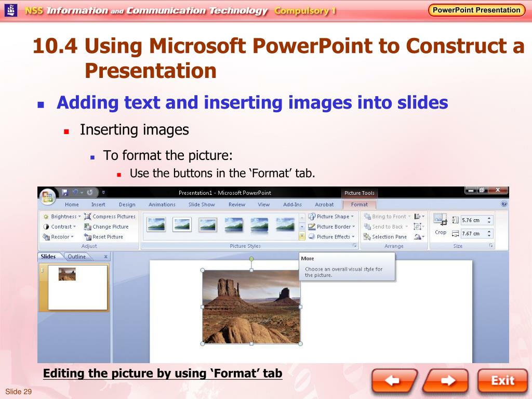Select the Format tab under Picture Tools
The width and height of the screenshot is (532, 399).
coord(360,205)
